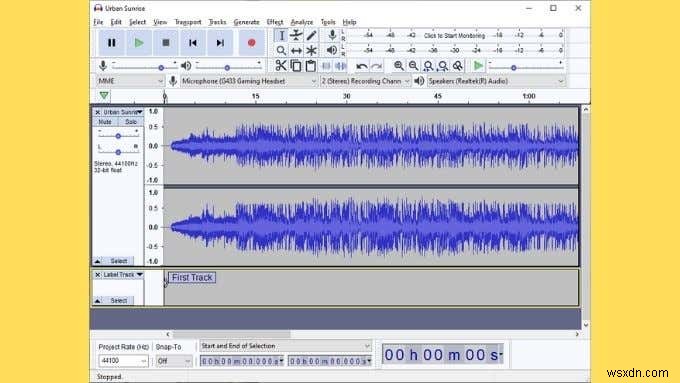Zoom in with the magnifier plus icon

pos(399,66)
